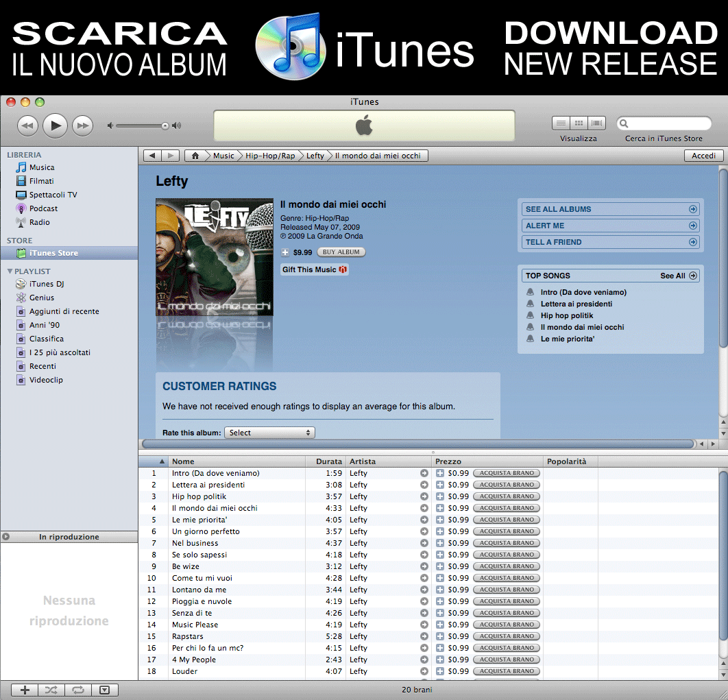Click the iTunes Store search field
Viewport: 728px width, 700px height.
tap(664, 123)
